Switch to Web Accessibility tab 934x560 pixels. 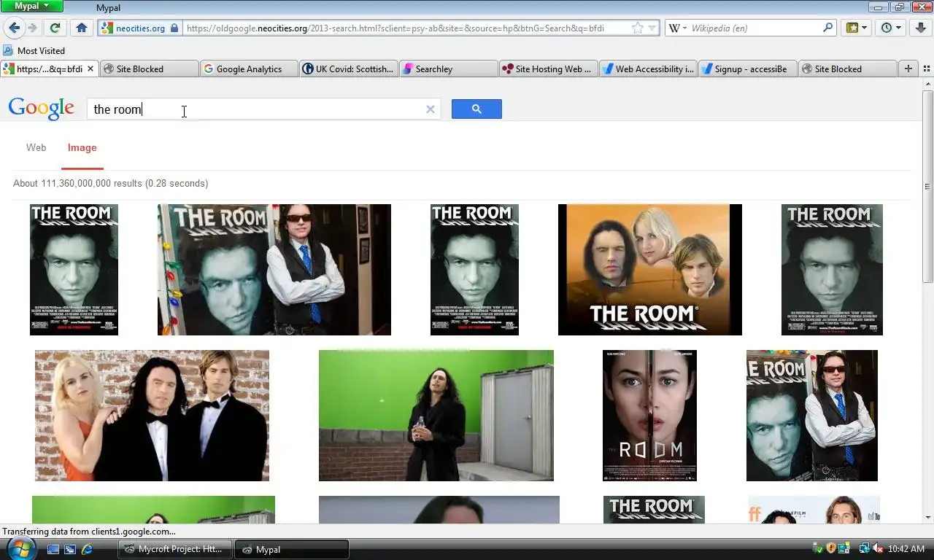[649, 69]
